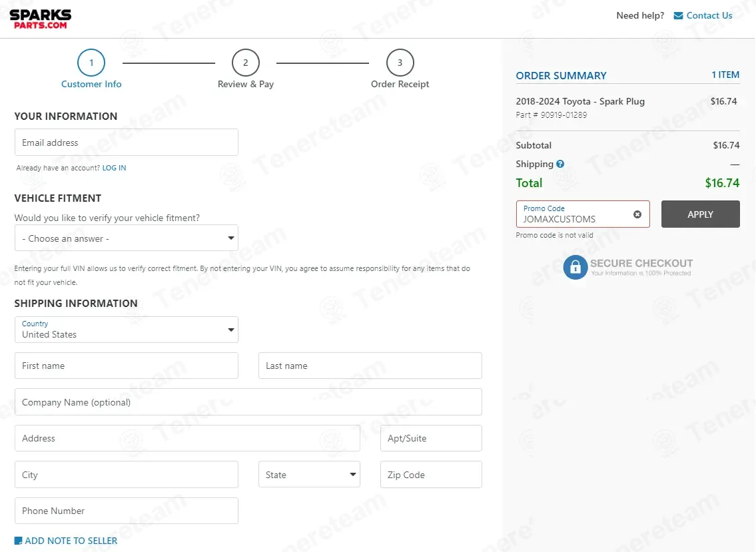The width and height of the screenshot is (756, 552).
Task: Click the shipping help question mark icon
Action: [x=560, y=164]
